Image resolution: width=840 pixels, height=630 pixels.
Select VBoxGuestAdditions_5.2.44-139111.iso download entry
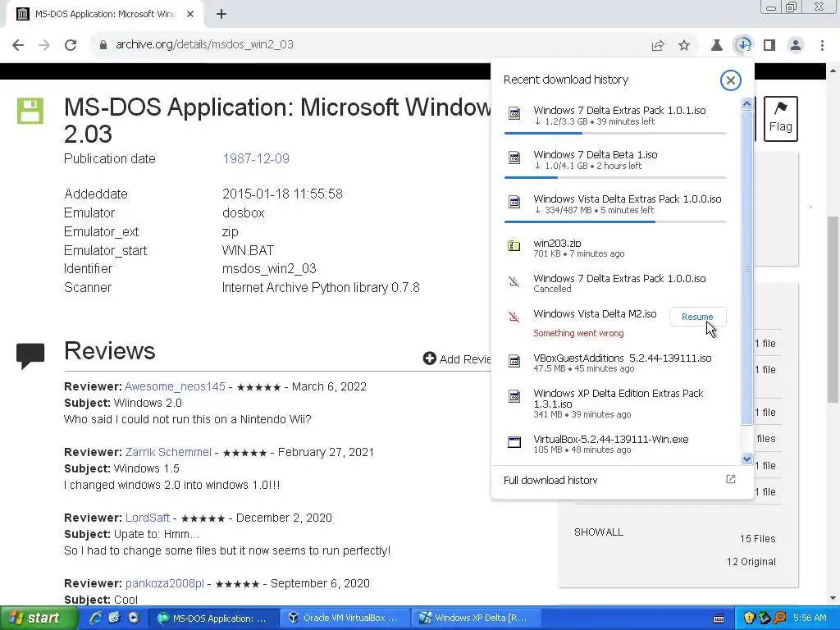click(x=615, y=362)
